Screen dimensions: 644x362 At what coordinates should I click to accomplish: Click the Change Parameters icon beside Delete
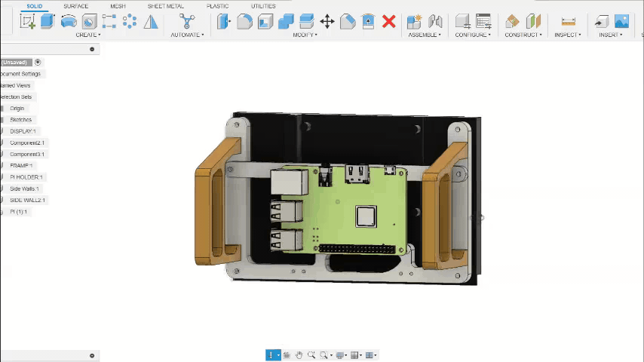coord(368,21)
